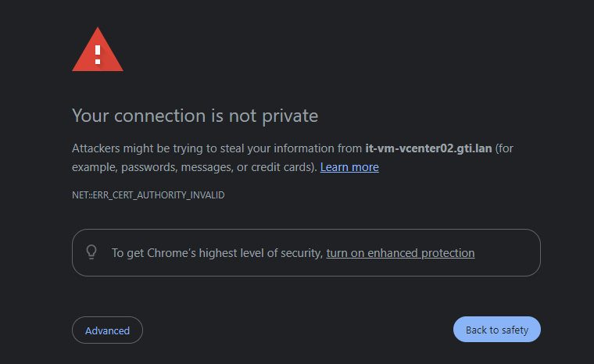Click the word connection in the heading
Viewport: 594px width, 364px height.
point(160,116)
